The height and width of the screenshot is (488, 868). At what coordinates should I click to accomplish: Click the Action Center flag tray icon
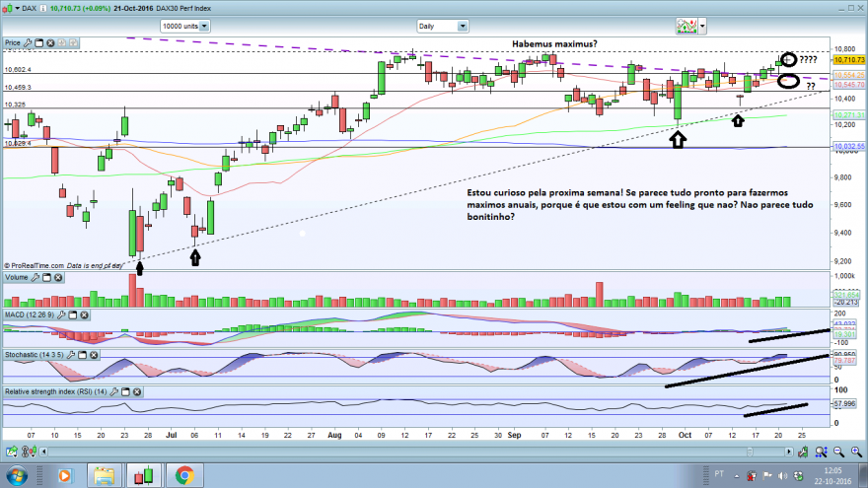[767, 476]
